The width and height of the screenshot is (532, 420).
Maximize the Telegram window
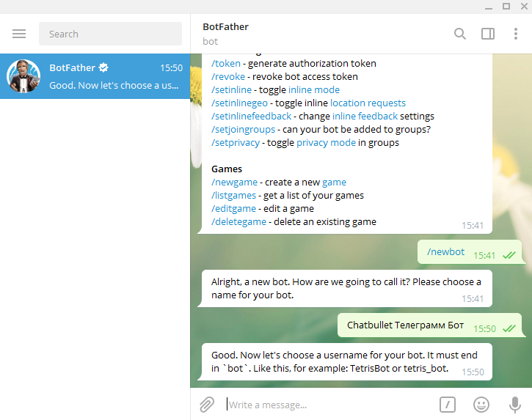pos(506,6)
